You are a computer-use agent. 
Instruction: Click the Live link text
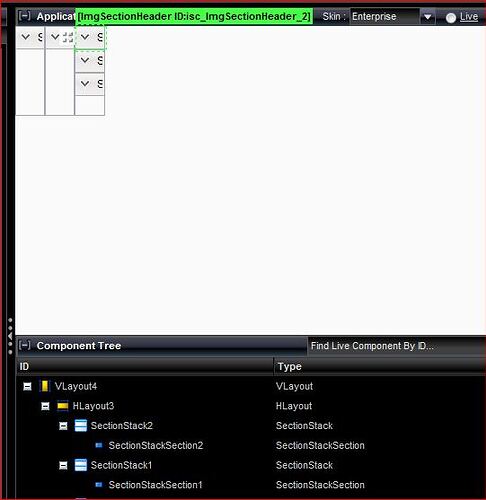click(x=469, y=16)
